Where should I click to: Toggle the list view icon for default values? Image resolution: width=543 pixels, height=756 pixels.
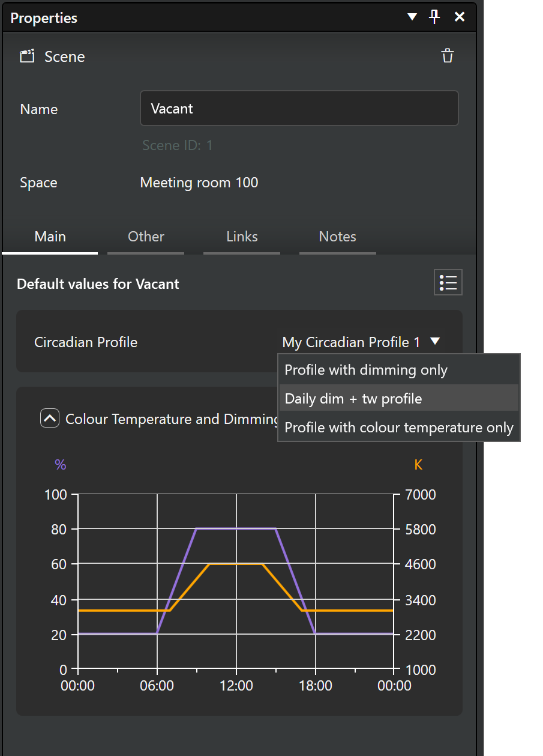[448, 282]
